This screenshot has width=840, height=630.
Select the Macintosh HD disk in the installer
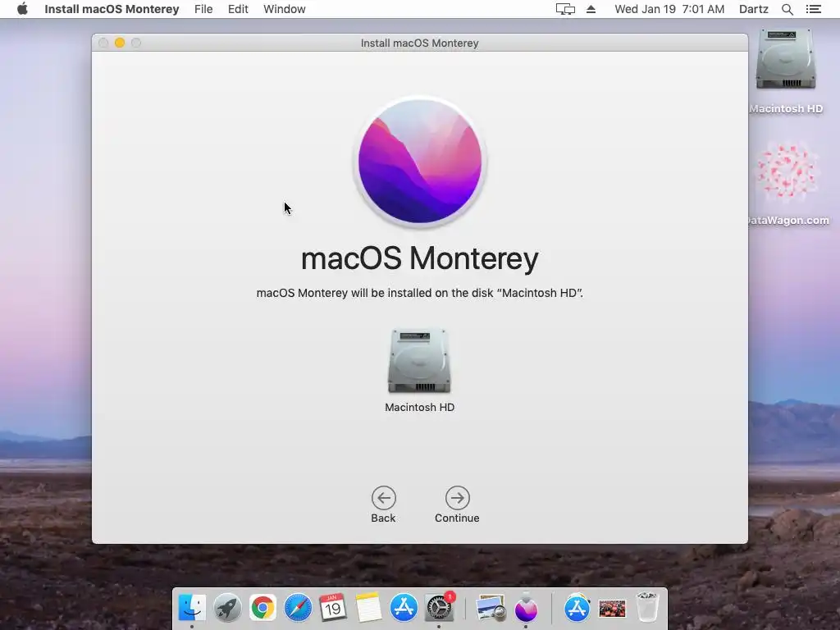pos(419,361)
